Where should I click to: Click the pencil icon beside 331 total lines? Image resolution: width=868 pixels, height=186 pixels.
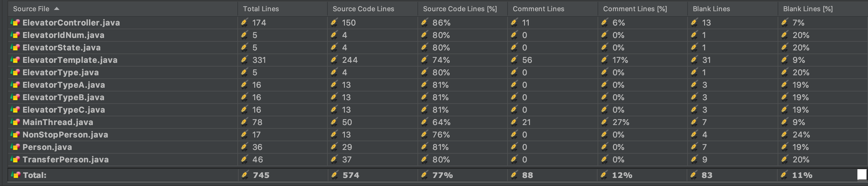(x=244, y=60)
